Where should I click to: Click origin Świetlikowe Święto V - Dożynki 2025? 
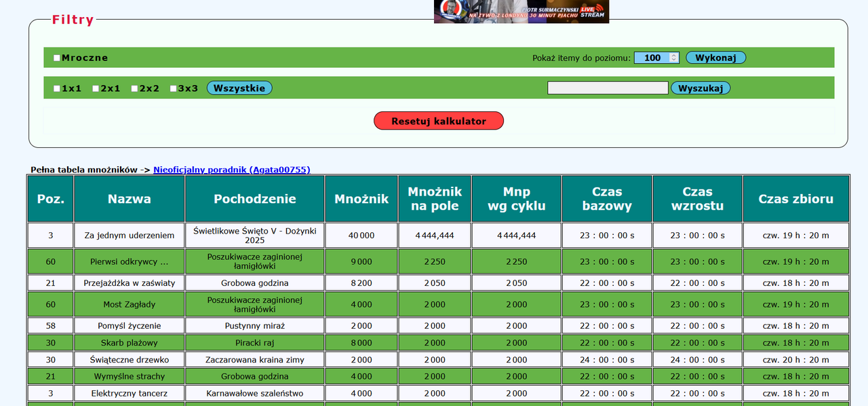pos(255,236)
